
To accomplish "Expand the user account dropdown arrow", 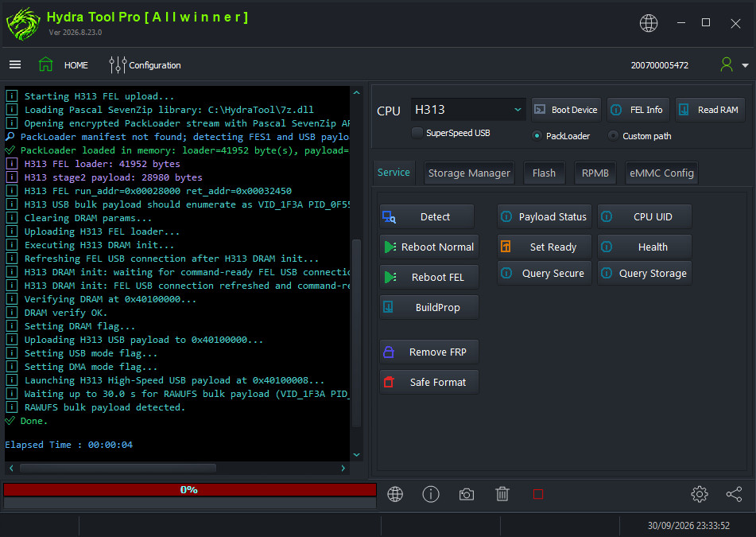I will pos(745,65).
